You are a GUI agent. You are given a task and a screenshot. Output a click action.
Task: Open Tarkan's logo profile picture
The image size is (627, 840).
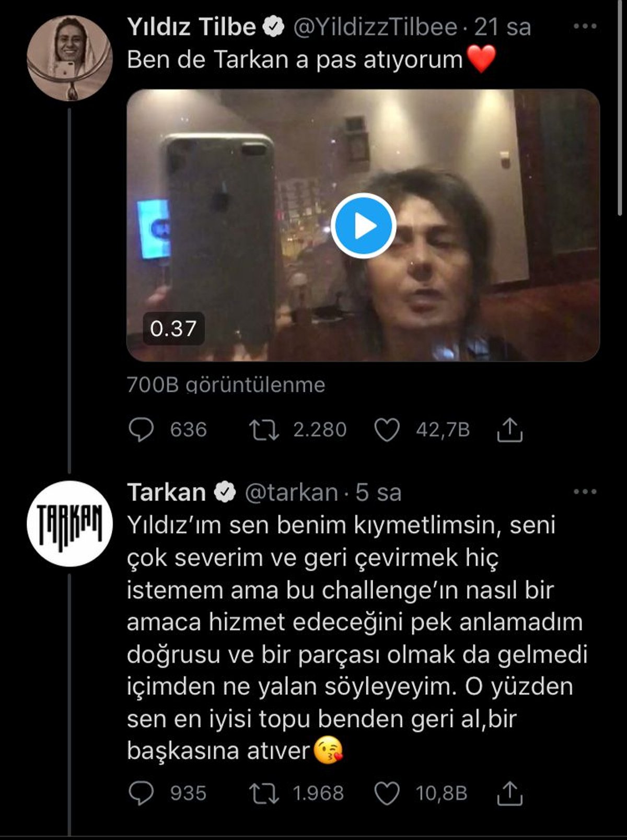69,524
